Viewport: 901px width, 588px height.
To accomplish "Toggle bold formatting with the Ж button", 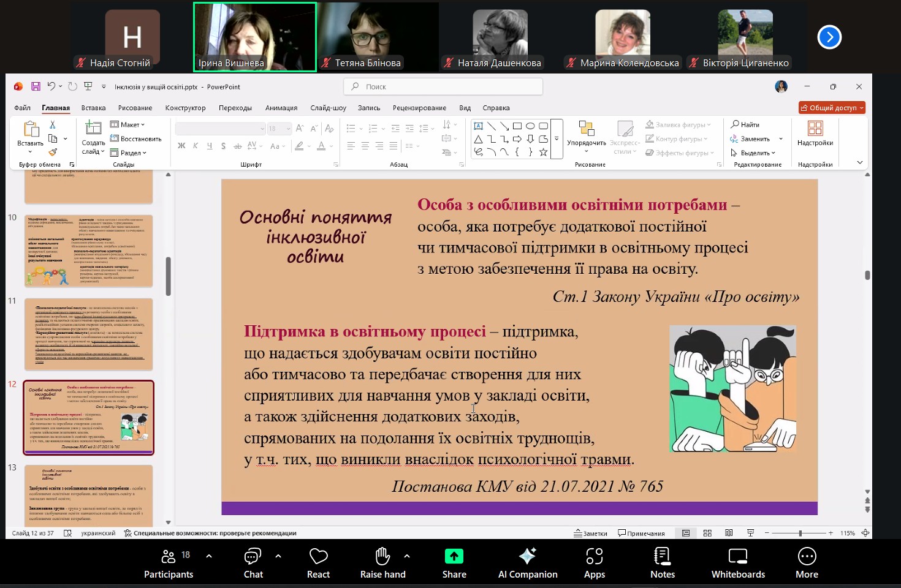I will tap(181, 146).
